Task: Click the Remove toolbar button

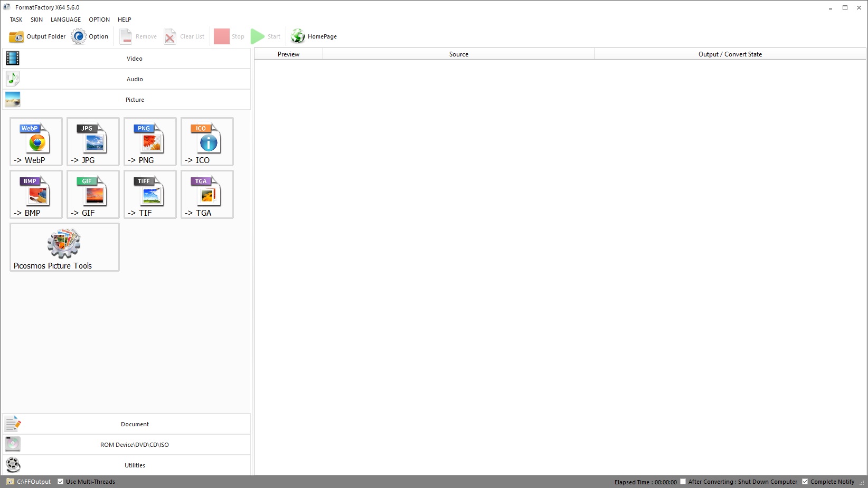Action: 138,36
